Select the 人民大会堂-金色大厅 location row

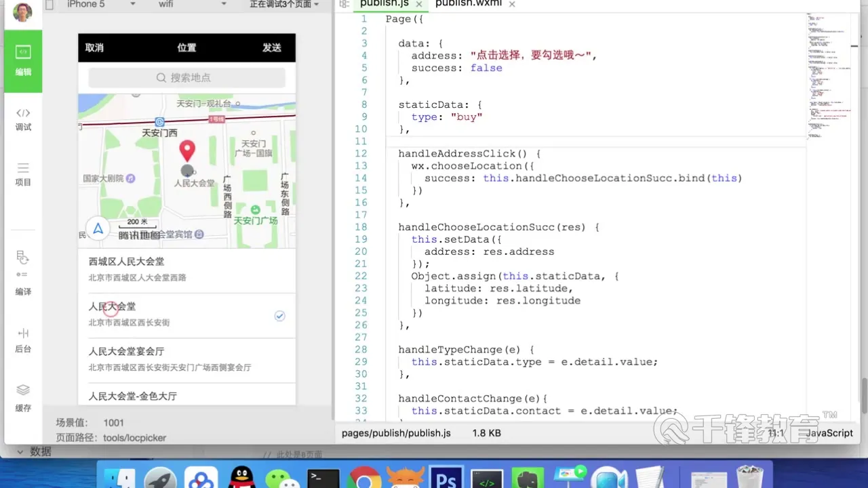(x=186, y=395)
